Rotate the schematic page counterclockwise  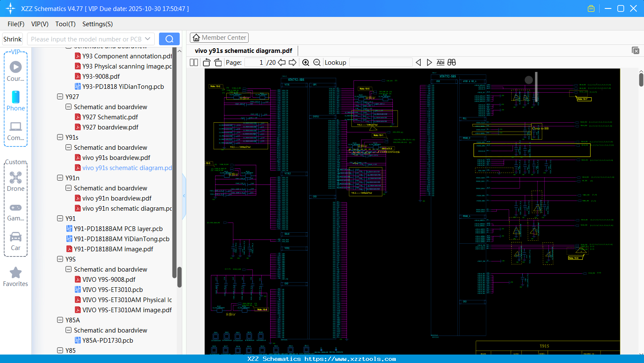click(206, 62)
